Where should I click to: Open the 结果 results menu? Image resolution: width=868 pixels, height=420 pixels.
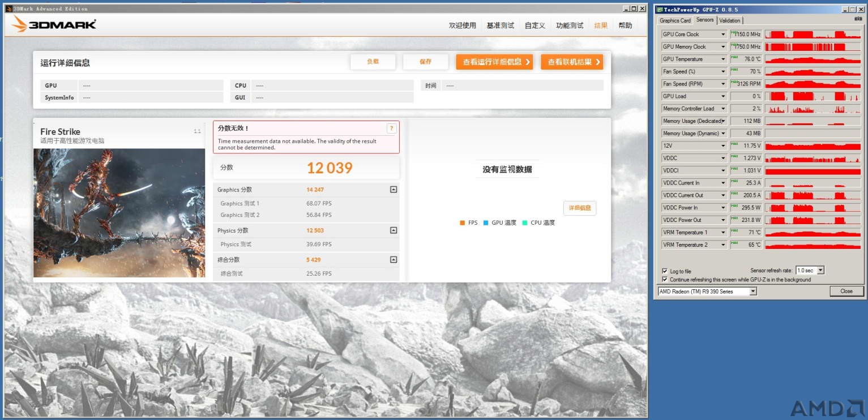click(x=601, y=25)
